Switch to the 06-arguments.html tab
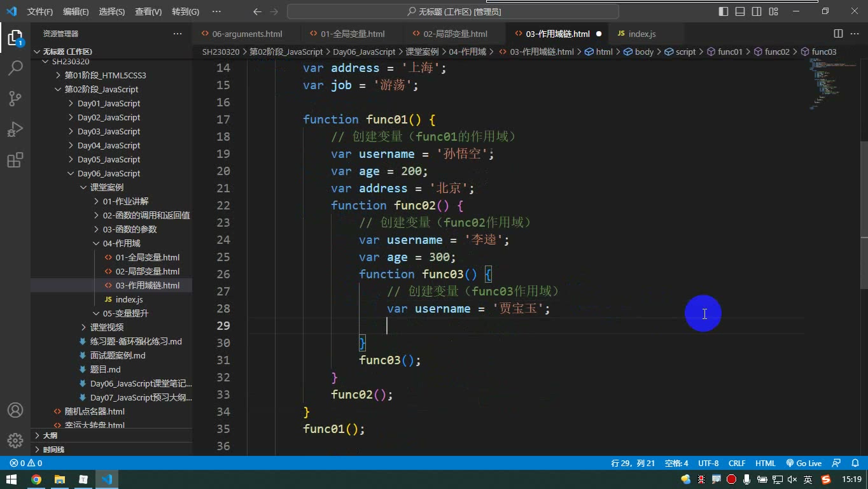Image resolution: width=868 pixels, height=489 pixels. pyautogui.click(x=246, y=34)
